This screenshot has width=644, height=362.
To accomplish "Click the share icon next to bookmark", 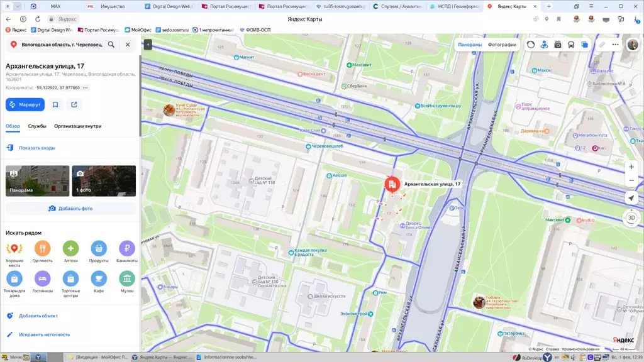I will (74, 105).
